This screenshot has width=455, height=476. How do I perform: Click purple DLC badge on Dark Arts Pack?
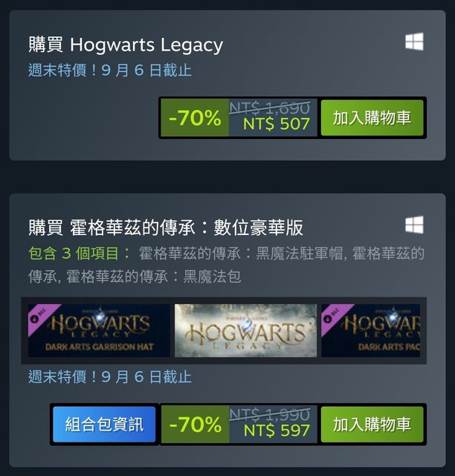click(x=332, y=315)
